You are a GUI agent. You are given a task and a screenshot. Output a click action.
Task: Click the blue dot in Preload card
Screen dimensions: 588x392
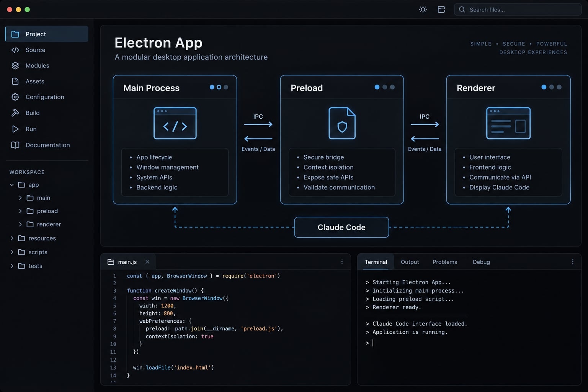tap(377, 87)
